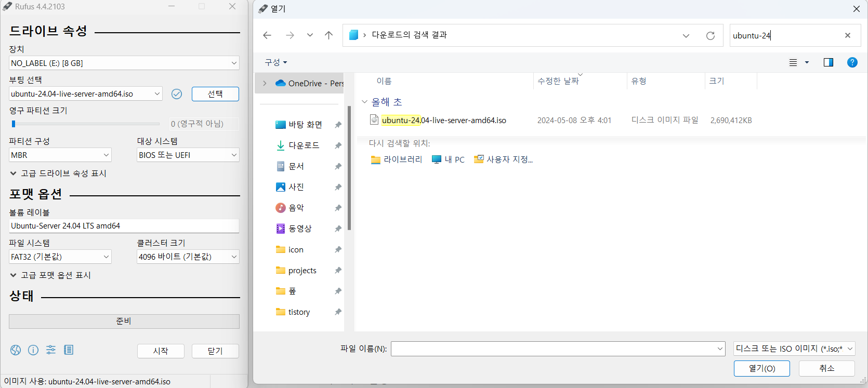This screenshot has width=868, height=388.
Task: Click the 시작 start button in Rufus
Action: (x=161, y=351)
